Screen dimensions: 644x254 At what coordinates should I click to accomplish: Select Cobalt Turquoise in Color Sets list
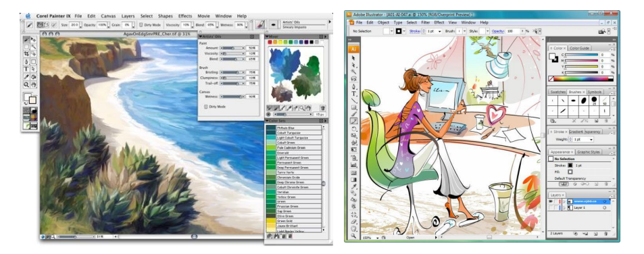(x=294, y=132)
